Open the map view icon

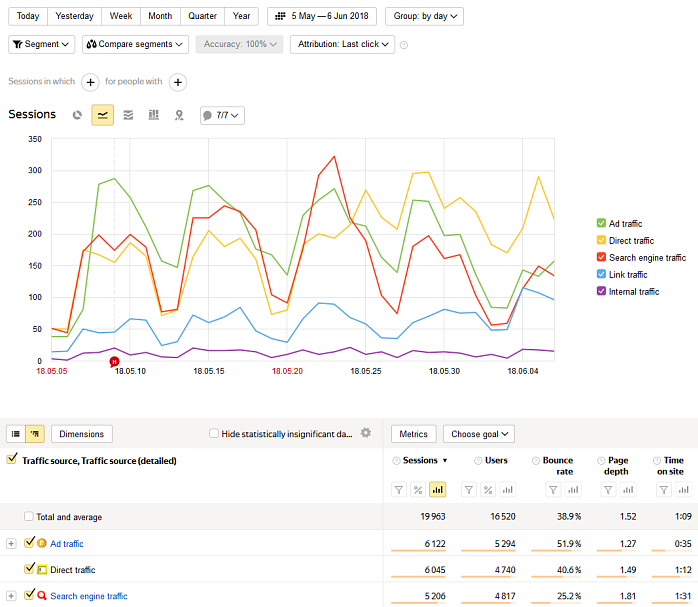179,115
